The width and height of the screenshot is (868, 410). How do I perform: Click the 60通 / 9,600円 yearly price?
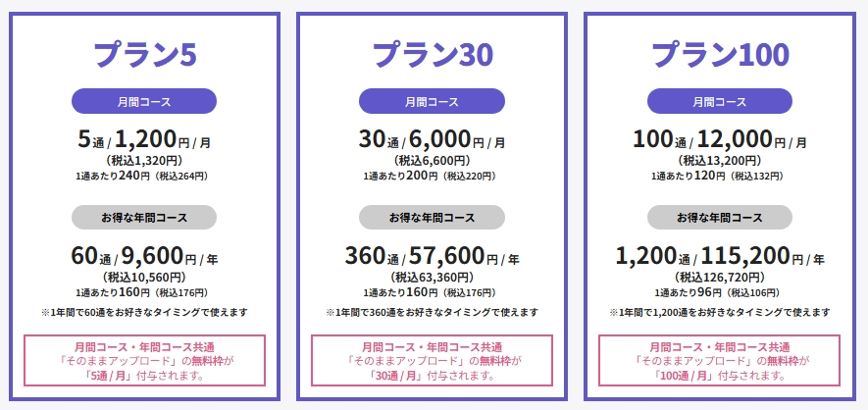[x=144, y=256]
